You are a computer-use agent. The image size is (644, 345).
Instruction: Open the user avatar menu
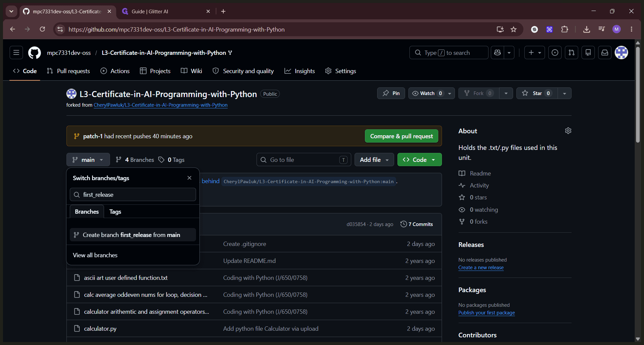(x=621, y=53)
